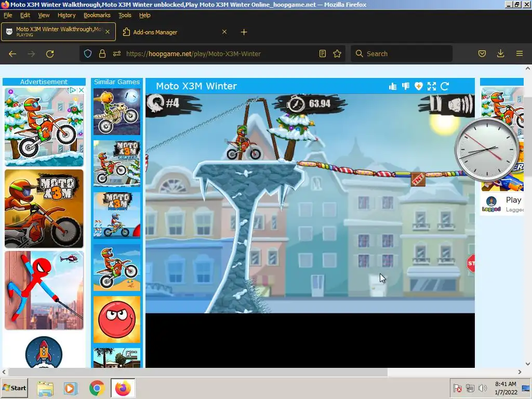Image resolution: width=532 pixels, height=399 pixels.
Task: Click the vertical scrollbar up arrow
Action: [528, 68]
